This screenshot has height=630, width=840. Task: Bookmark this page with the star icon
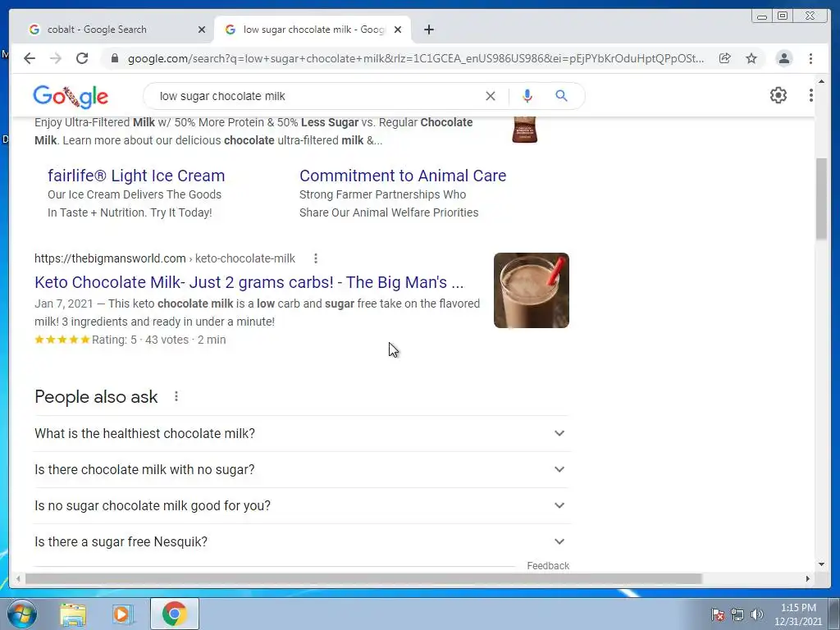click(751, 58)
